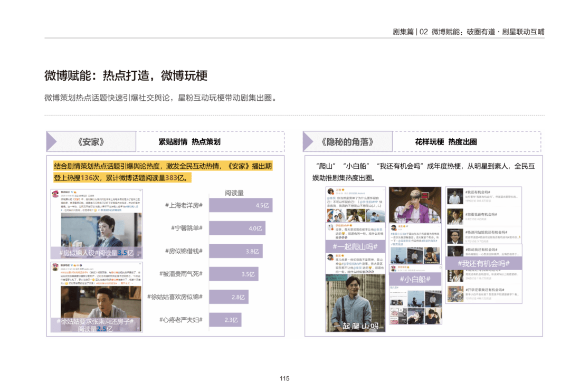Open the purple-suit performer image
This screenshot has height=392, width=570.
pos(415,205)
